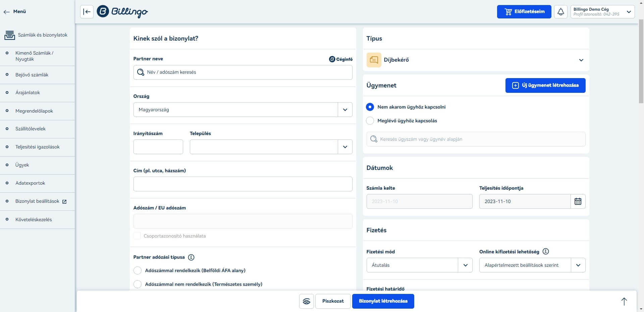Click info icon next to Partner adózási típusa
The height and width of the screenshot is (312, 644).
(x=191, y=257)
